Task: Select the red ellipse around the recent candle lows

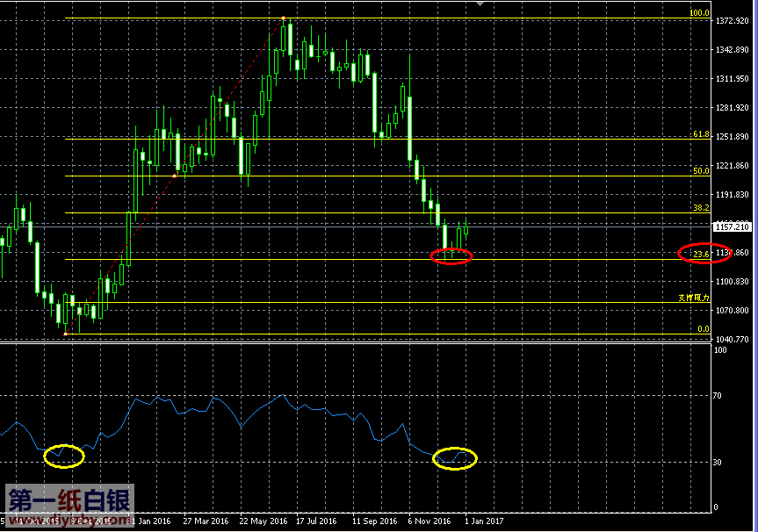Action: tap(451, 255)
